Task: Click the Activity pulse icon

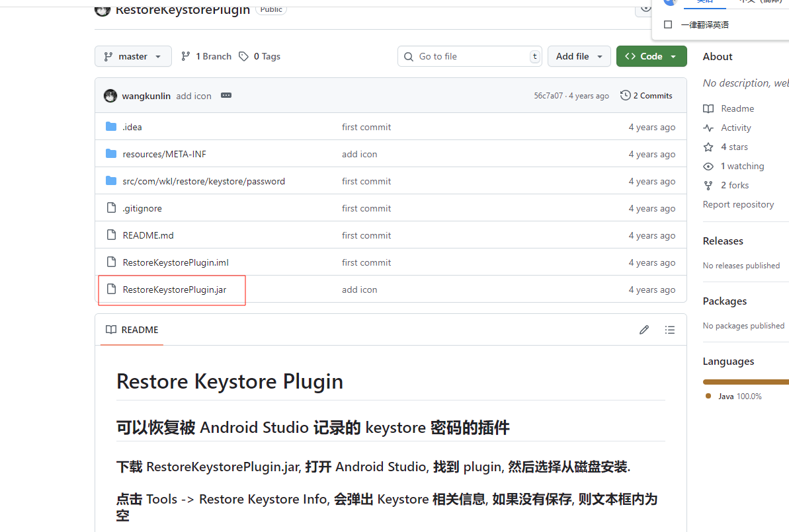Action: (708, 128)
